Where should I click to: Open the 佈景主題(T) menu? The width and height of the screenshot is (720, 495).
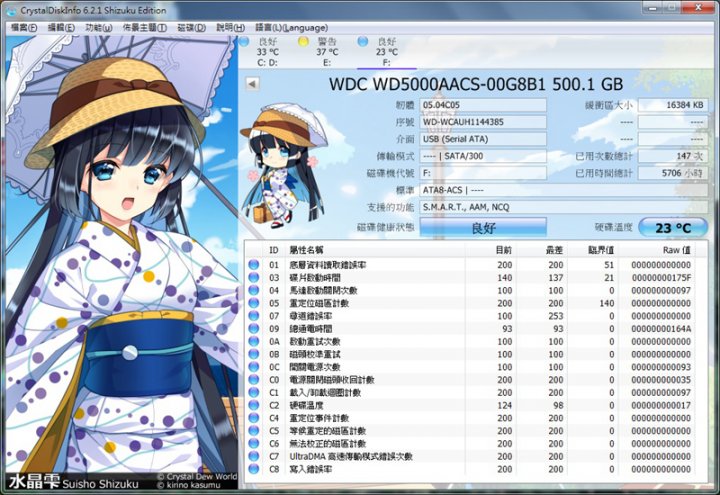click(x=145, y=28)
